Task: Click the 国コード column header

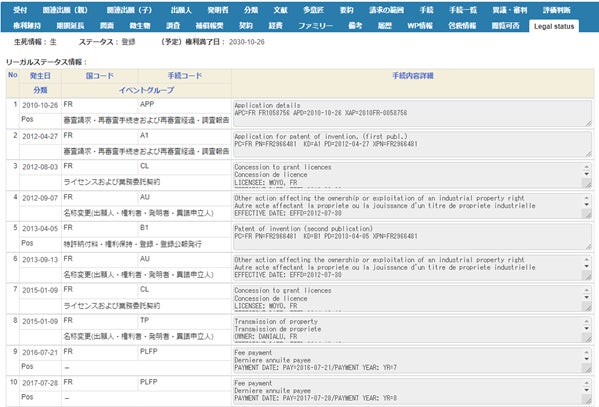Action: 99,76
